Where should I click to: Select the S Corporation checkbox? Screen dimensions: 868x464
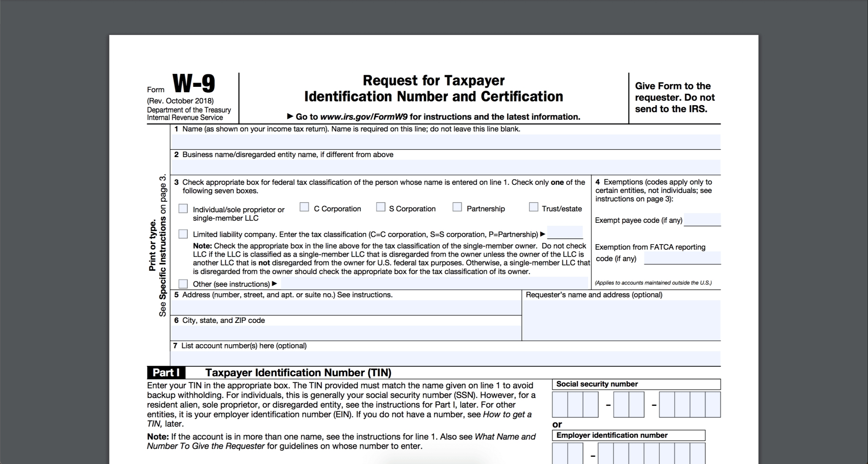[x=381, y=207]
